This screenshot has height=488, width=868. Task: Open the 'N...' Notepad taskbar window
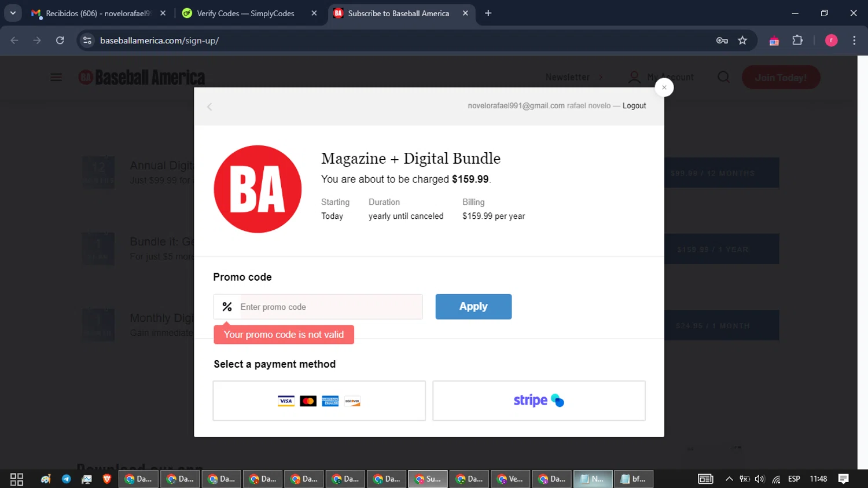(x=593, y=479)
